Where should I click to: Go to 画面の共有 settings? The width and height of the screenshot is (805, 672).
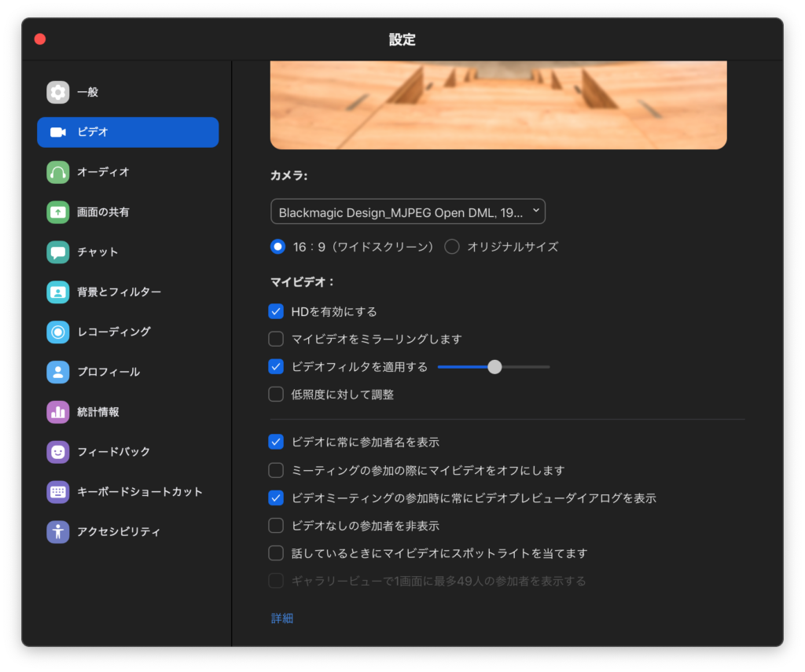(x=128, y=212)
